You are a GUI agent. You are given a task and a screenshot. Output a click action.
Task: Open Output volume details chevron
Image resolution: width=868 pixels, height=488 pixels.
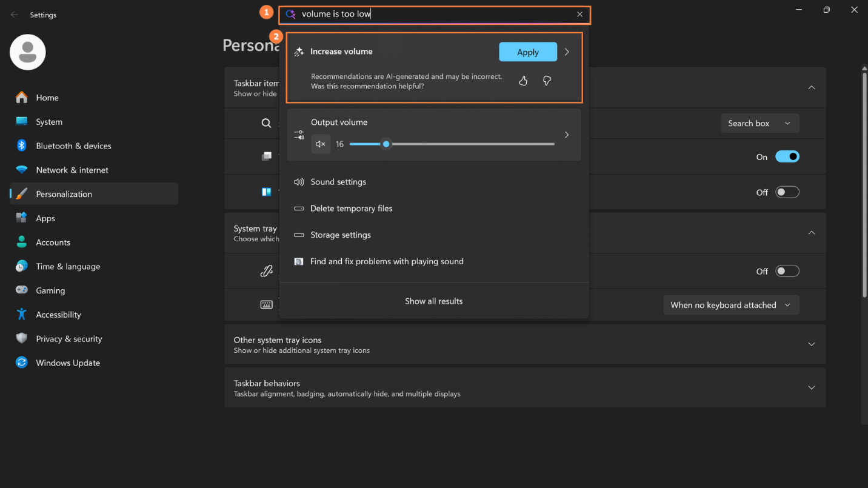(x=567, y=135)
